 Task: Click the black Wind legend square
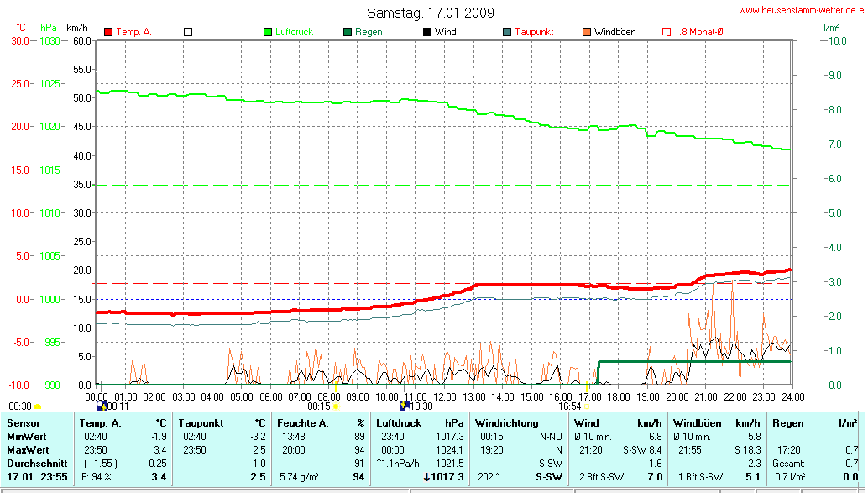(x=427, y=32)
